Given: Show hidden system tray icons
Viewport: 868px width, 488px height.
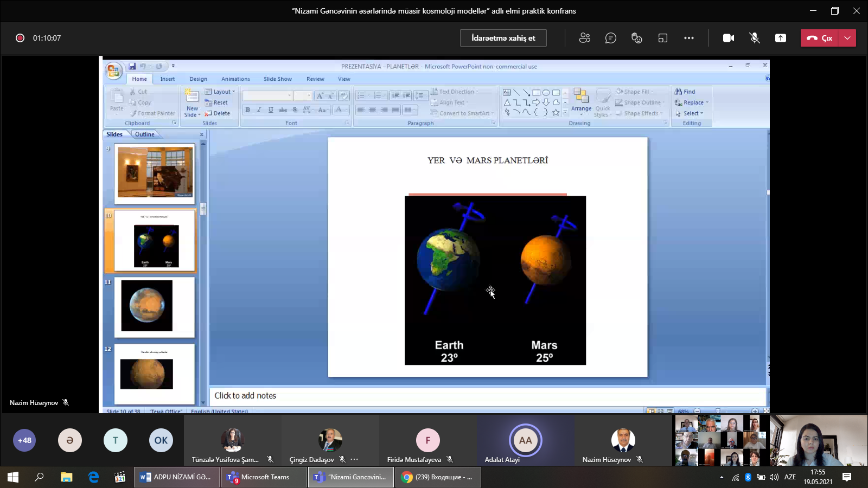Looking at the screenshot, I should pyautogui.click(x=722, y=477).
